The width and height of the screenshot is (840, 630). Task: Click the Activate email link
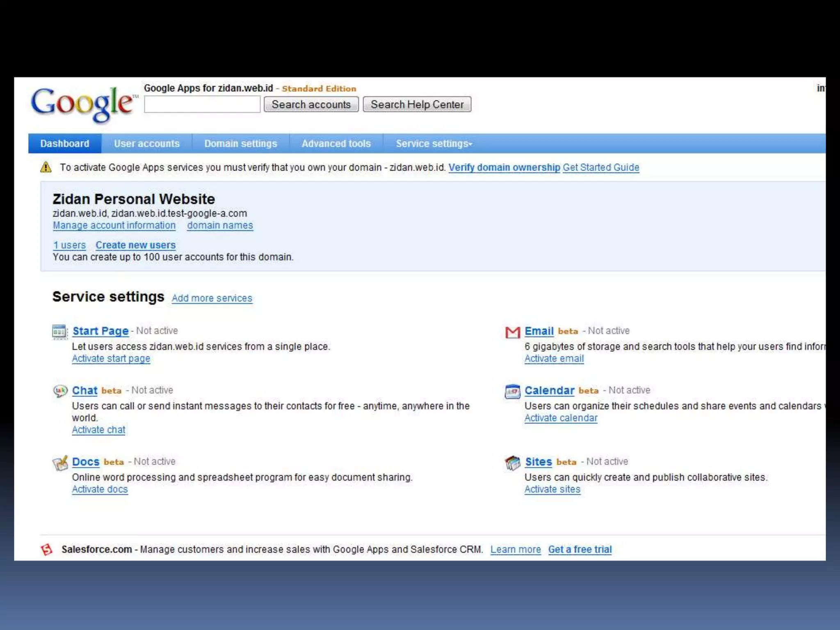click(554, 358)
